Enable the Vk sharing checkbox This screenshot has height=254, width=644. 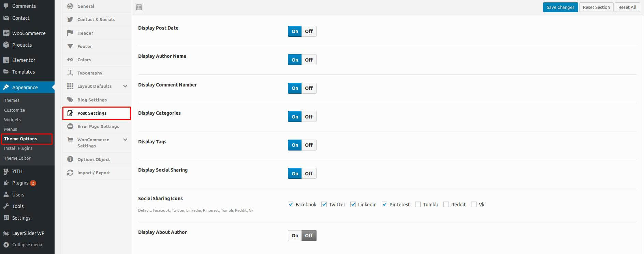474,204
